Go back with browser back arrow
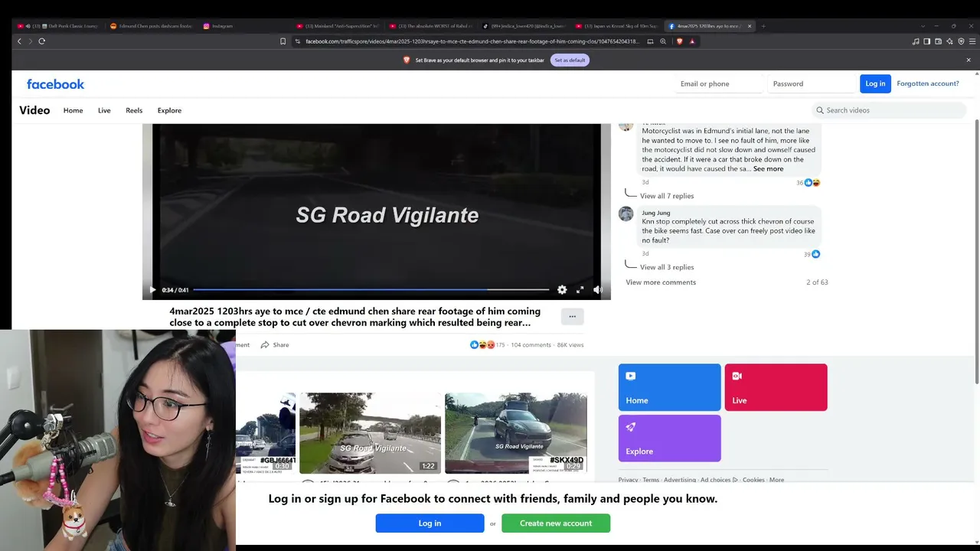The height and width of the screenshot is (551, 980). coord(19,41)
